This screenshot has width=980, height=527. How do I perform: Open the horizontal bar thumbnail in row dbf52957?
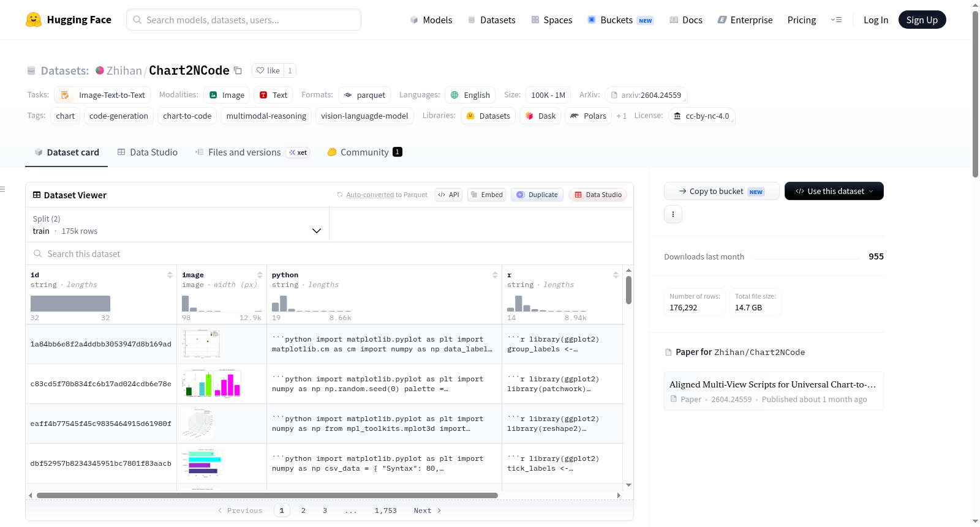point(202,463)
